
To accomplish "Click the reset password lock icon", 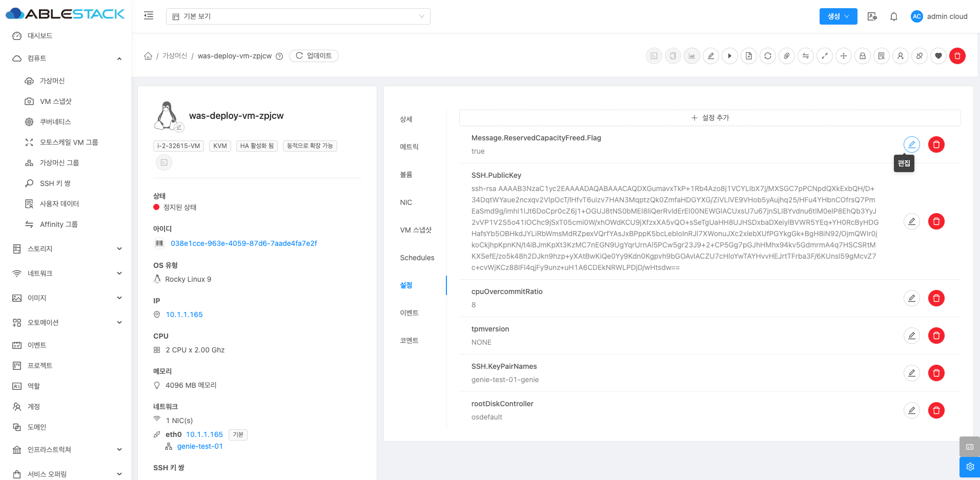I will click(x=862, y=56).
